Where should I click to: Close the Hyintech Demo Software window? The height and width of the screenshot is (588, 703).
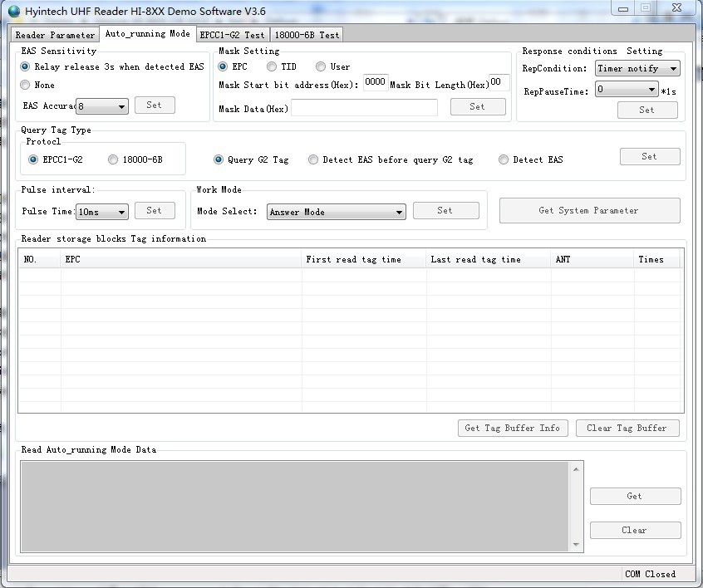[677, 7]
